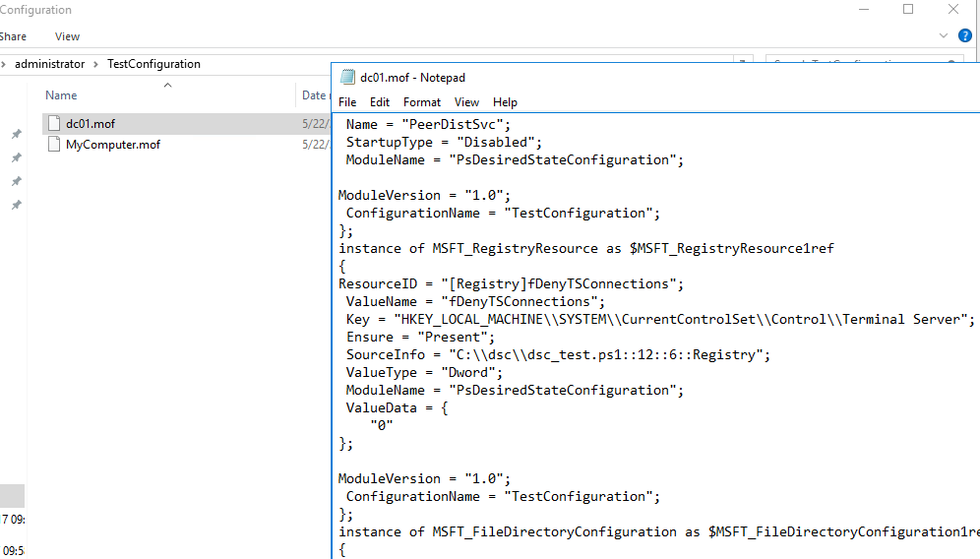This screenshot has height=559, width=980.
Task: Click the instance of MSFT_RegistryResource line
Action: tap(586, 248)
